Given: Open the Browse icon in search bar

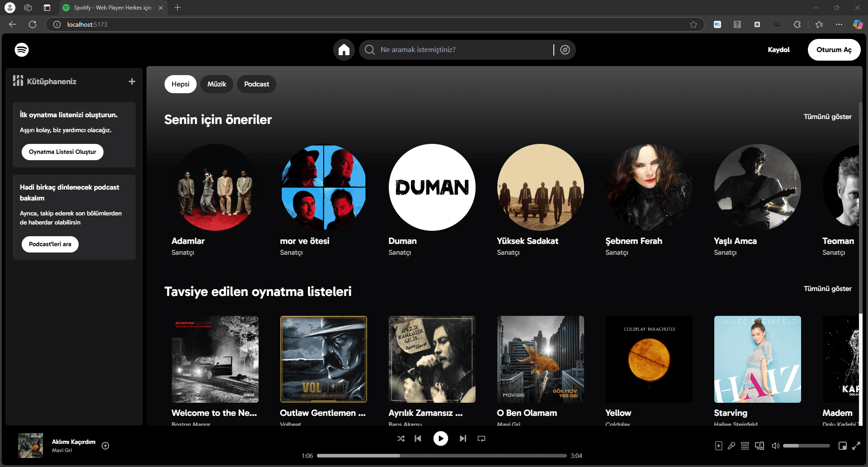Looking at the screenshot, I should click(565, 50).
